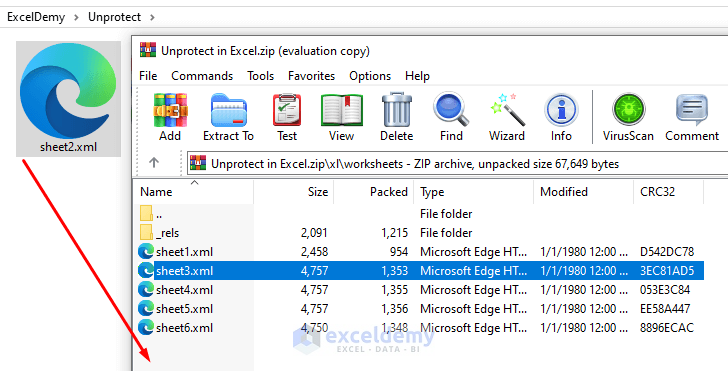Select the sheet1.xml file name
Viewport: 728px width, 371px height.
(185, 252)
